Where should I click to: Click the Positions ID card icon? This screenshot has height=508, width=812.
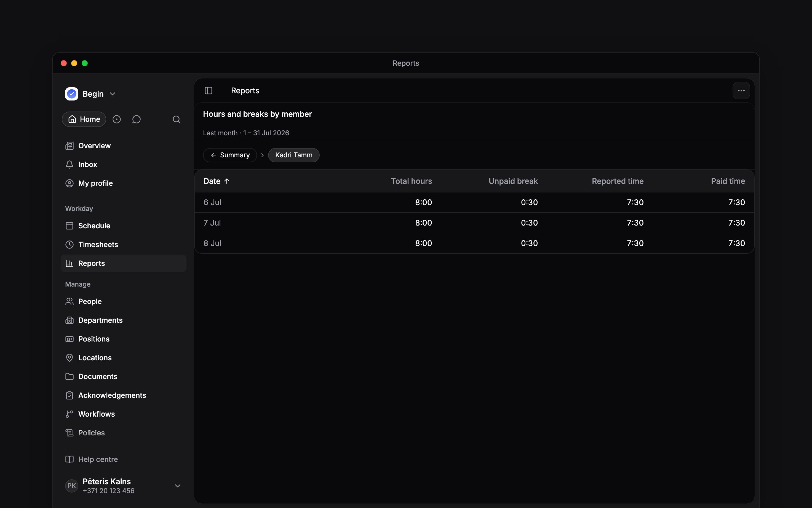[70, 339]
